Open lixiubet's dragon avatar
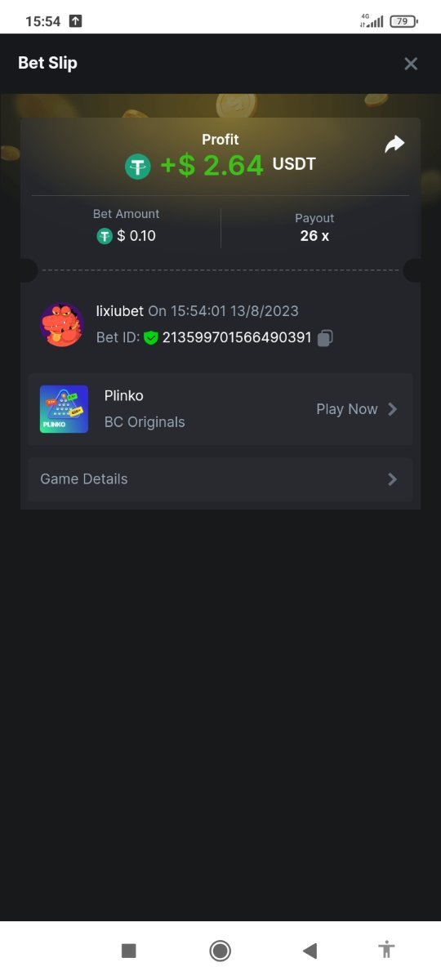The height and width of the screenshot is (980, 441). click(62, 325)
